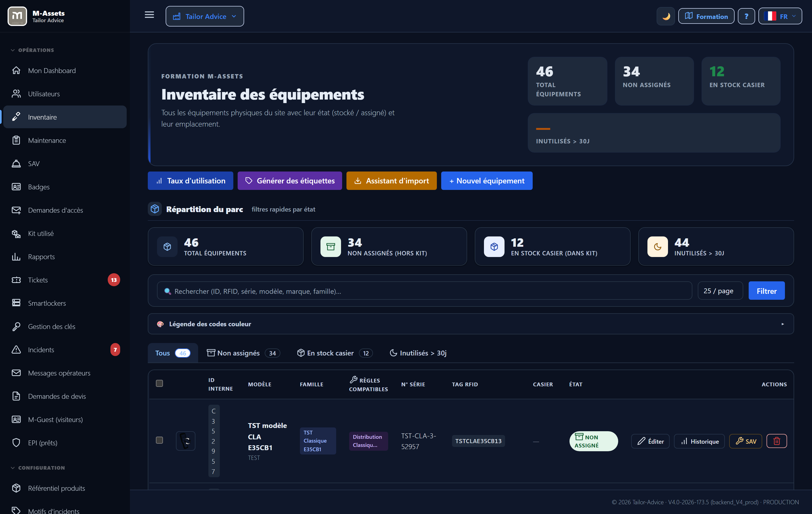Click the Inutilisés > 30j header stat
This screenshot has width=812, height=514.
[x=654, y=133]
